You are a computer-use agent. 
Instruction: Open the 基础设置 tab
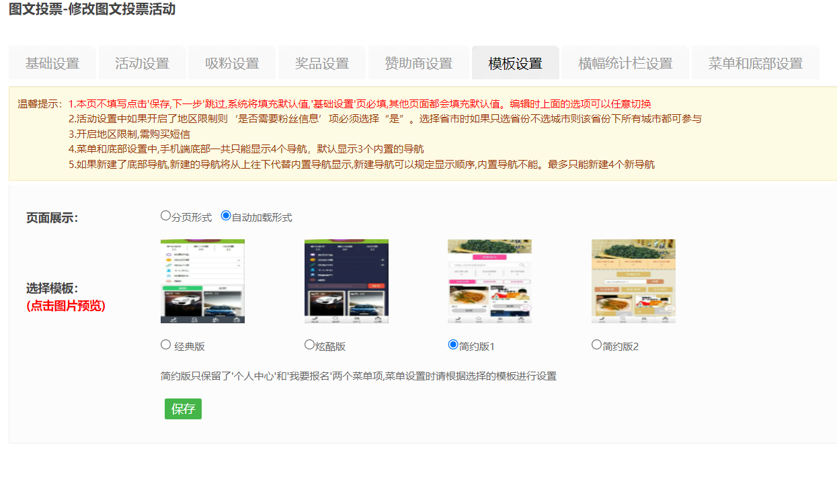click(52, 63)
